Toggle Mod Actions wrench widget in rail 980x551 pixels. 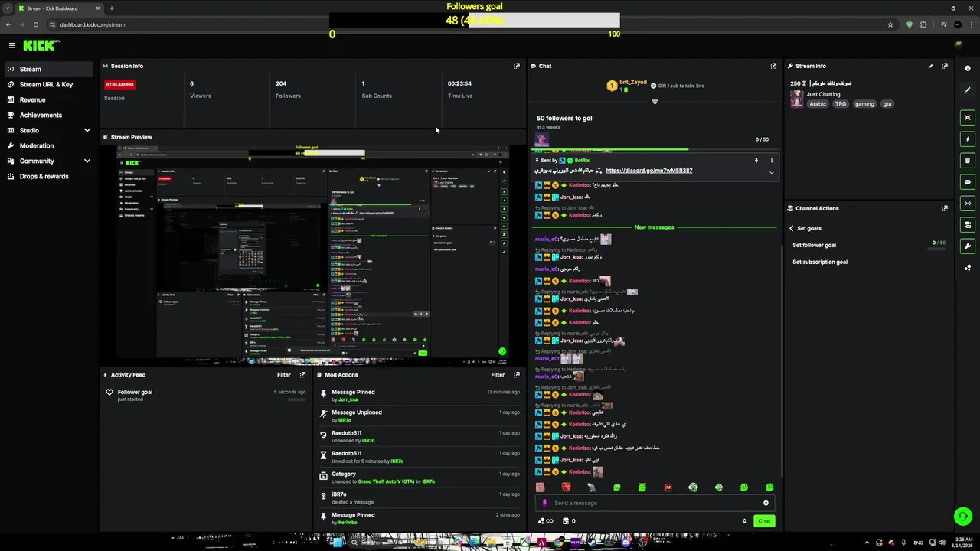click(968, 246)
